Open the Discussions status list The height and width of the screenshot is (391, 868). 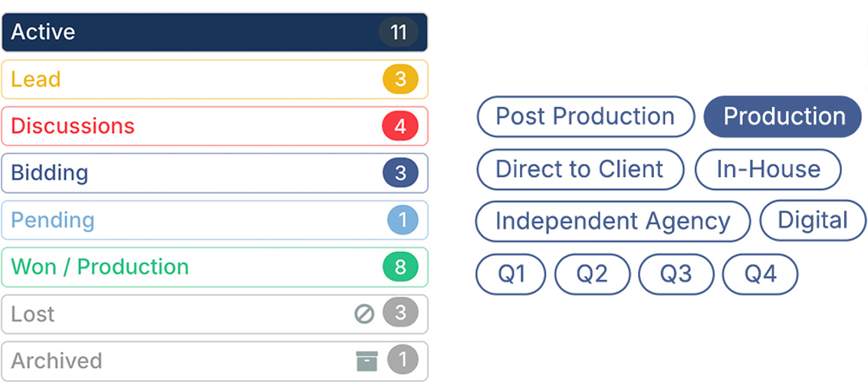pos(192,127)
